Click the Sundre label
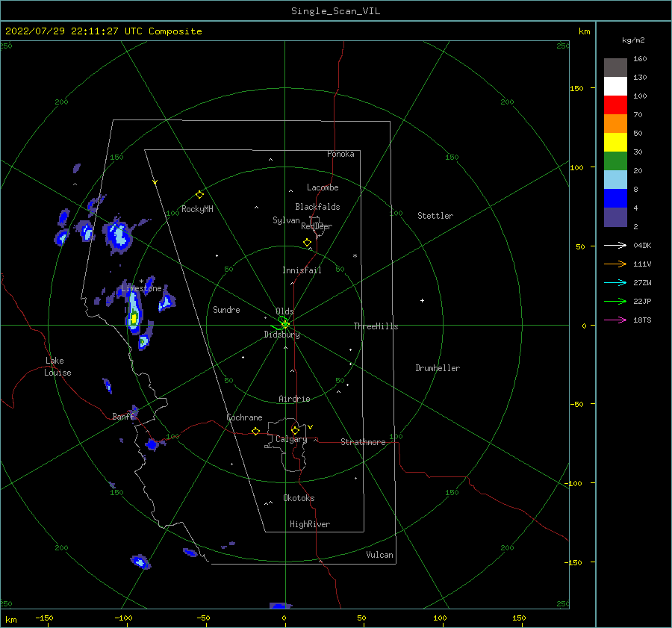The height and width of the screenshot is (628, 672). pos(226,309)
